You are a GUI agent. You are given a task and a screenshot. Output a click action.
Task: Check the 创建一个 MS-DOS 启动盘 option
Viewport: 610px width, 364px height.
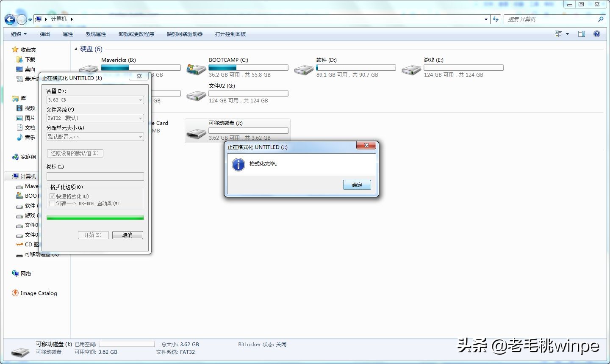coord(52,204)
